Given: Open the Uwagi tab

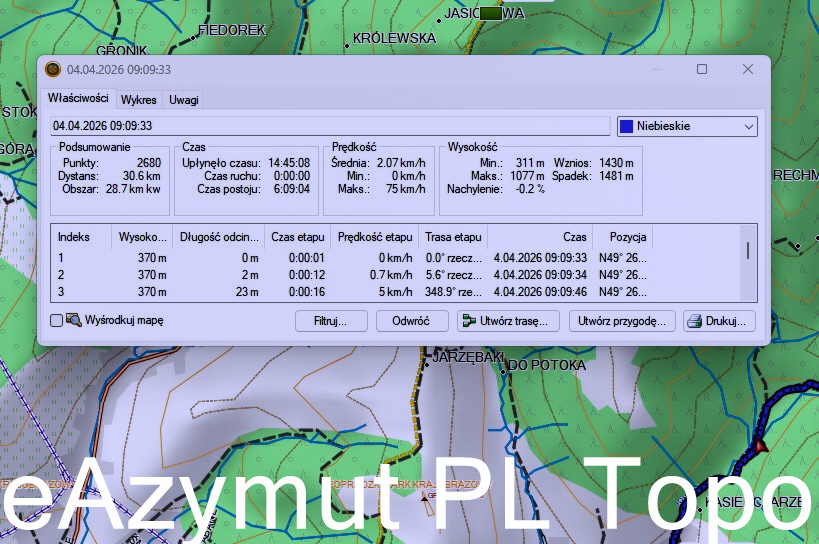Looking at the screenshot, I should (183, 100).
